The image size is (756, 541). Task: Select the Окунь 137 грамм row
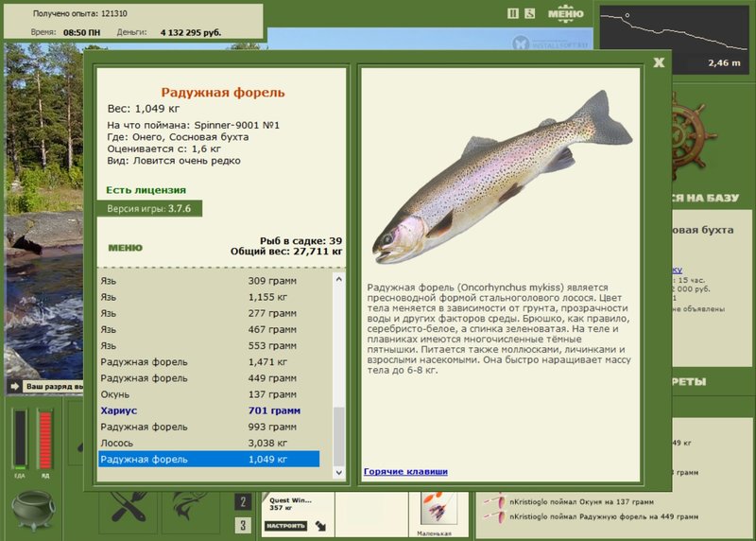coord(209,394)
